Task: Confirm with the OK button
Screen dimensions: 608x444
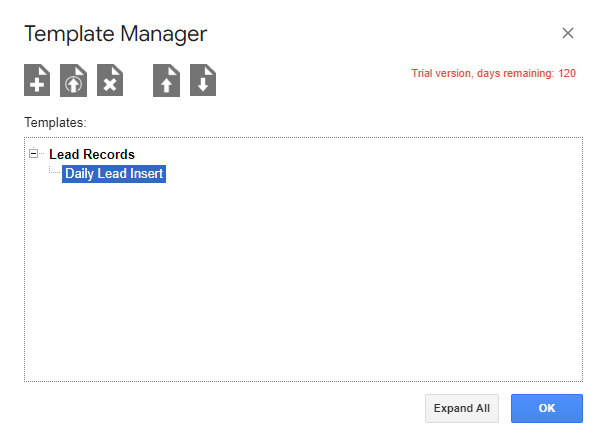Action: [546, 408]
